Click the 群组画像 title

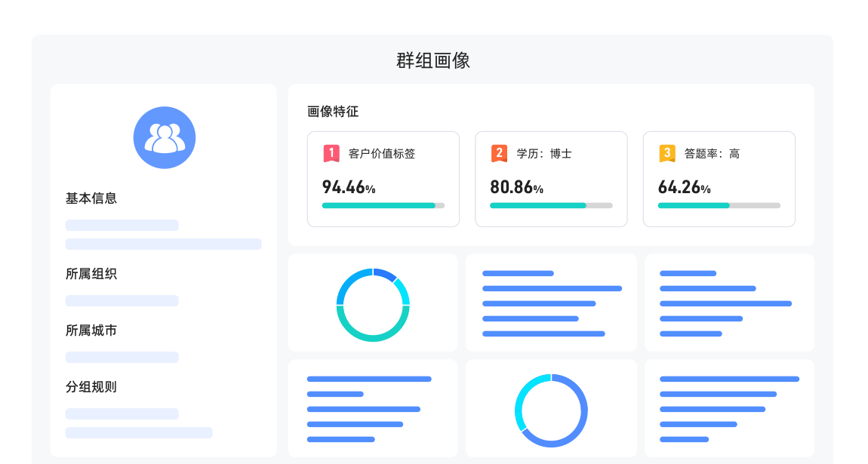[x=433, y=60]
